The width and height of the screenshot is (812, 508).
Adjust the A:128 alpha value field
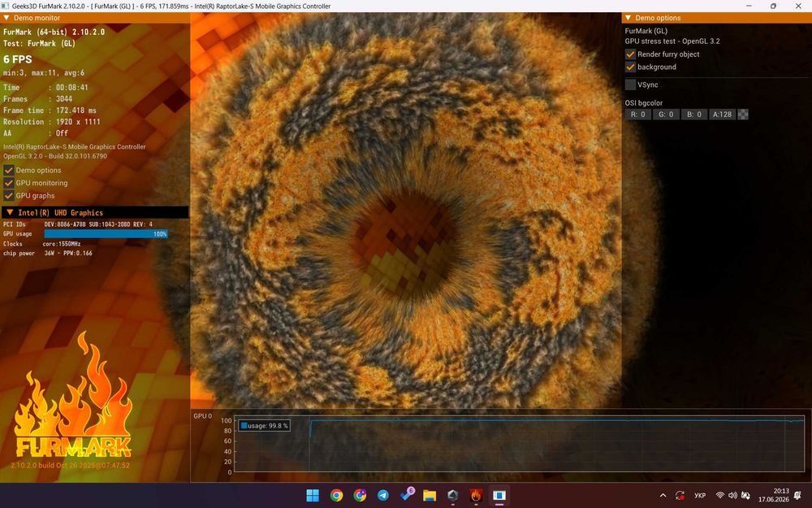tap(723, 115)
